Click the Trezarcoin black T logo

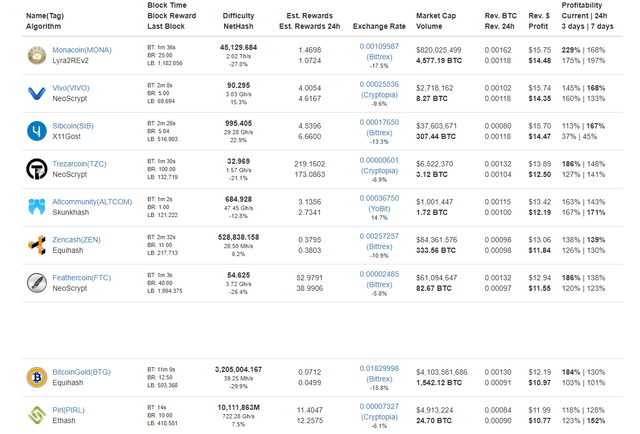point(37,169)
